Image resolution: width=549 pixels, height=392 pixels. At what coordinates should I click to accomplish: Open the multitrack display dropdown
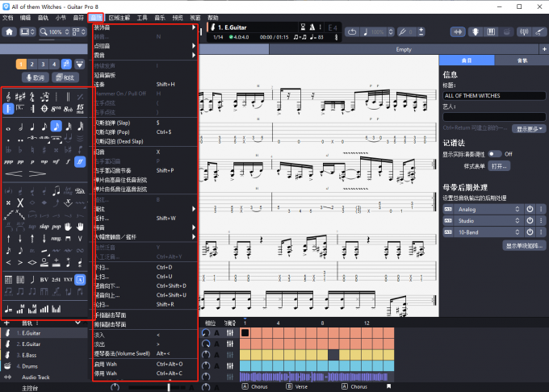pyautogui.click(x=79, y=31)
